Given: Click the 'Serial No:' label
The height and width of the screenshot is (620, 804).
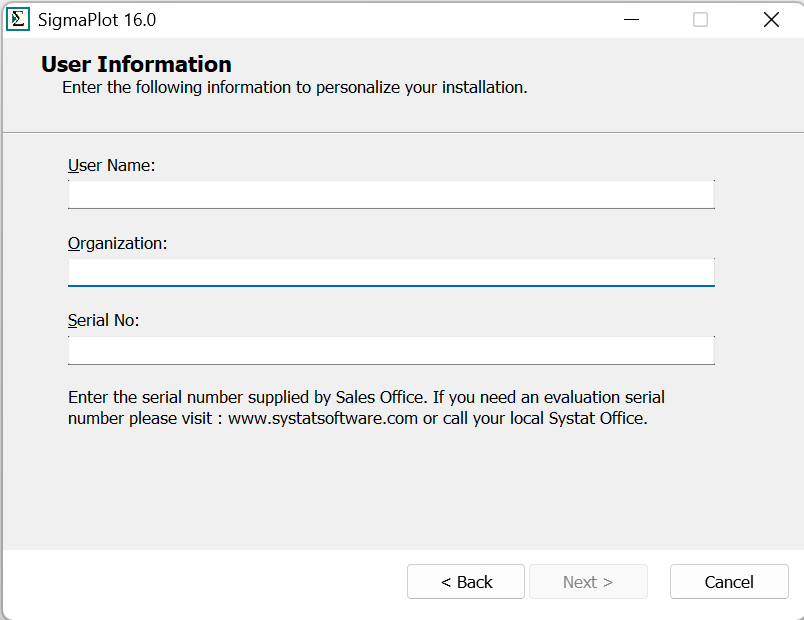Looking at the screenshot, I should pos(104,320).
